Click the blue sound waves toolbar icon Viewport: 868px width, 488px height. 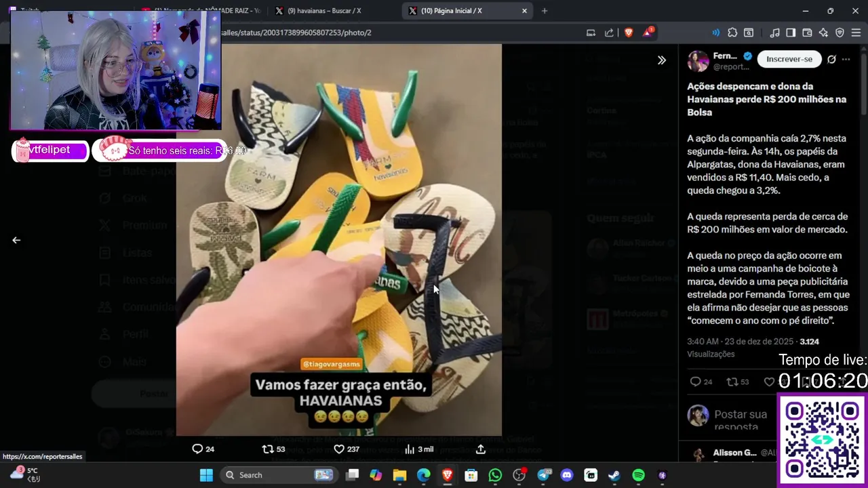tap(715, 33)
